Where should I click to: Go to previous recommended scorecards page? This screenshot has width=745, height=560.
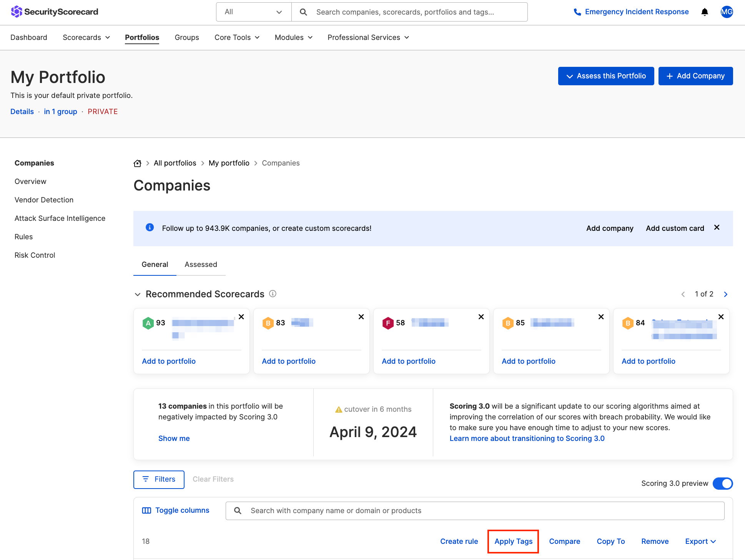click(683, 294)
